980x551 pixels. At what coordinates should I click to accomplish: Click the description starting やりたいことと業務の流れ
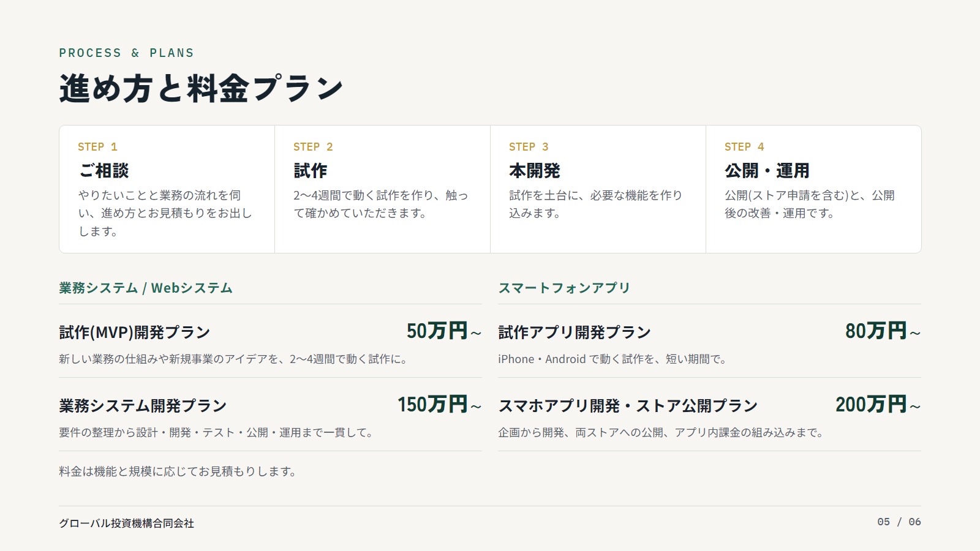(x=165, y=213)
